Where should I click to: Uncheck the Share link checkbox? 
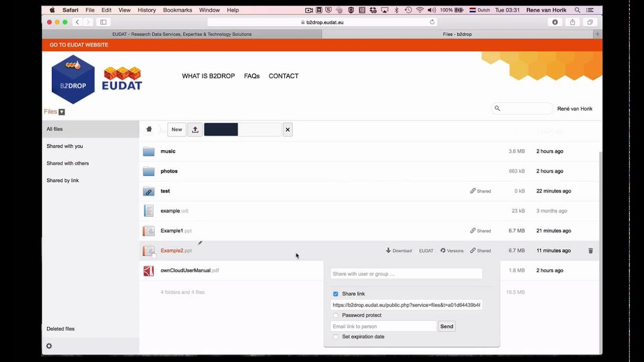coord(336,294)
